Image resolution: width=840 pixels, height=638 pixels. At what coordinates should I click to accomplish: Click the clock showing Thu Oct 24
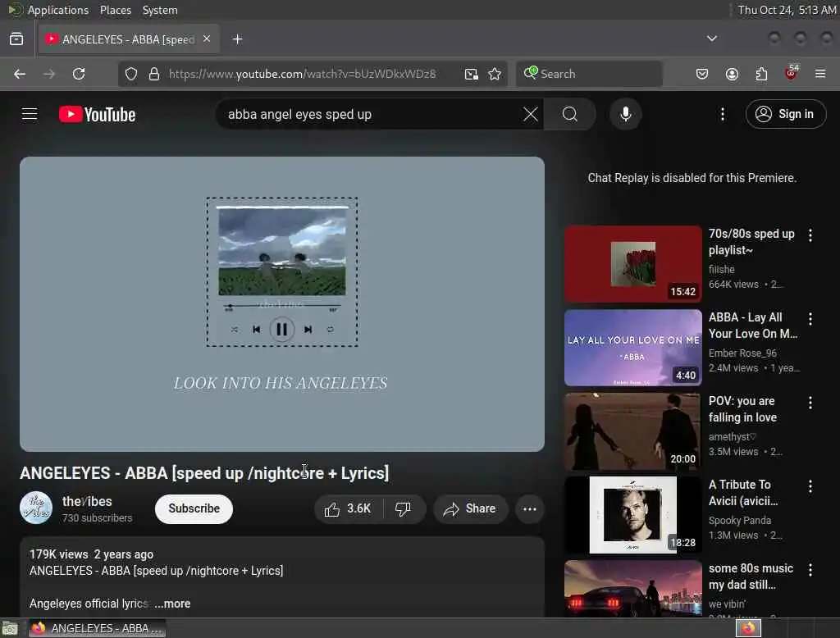coord(787,10)
